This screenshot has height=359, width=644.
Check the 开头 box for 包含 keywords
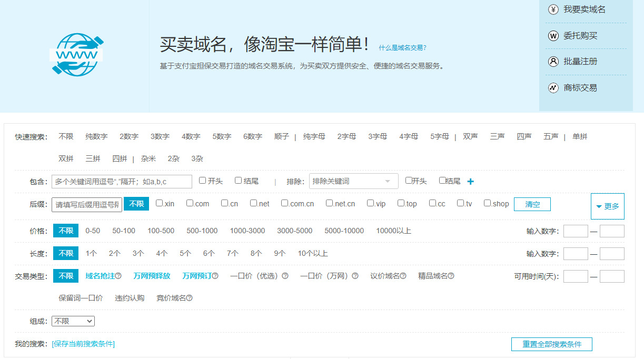(203, 181)
